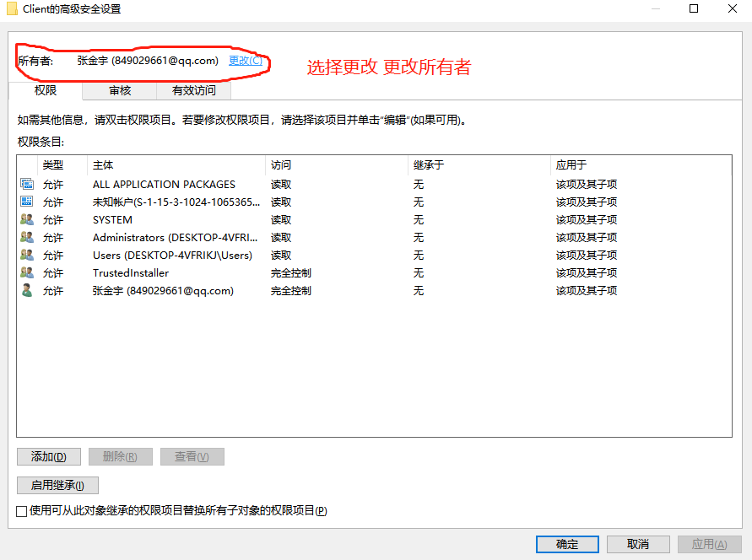This screenshot has width=752, height=560.
Task: Click 完全控制 in the TrustedInstaller row
Action: 291,273
